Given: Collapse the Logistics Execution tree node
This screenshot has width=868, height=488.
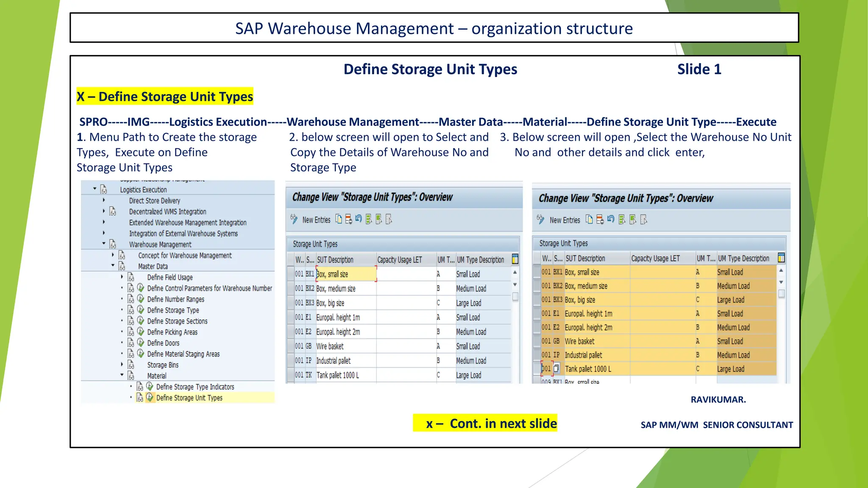Looking at the screenshot, I should click(95, 189).
